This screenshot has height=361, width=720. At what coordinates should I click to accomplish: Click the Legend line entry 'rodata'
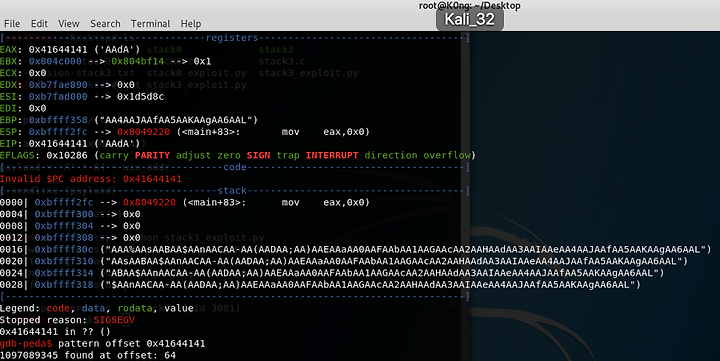click(x=135, y=309)
